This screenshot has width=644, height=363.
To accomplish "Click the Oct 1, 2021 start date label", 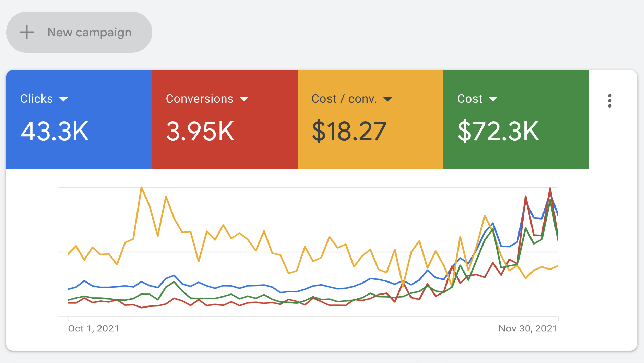I will pos(93,328).
